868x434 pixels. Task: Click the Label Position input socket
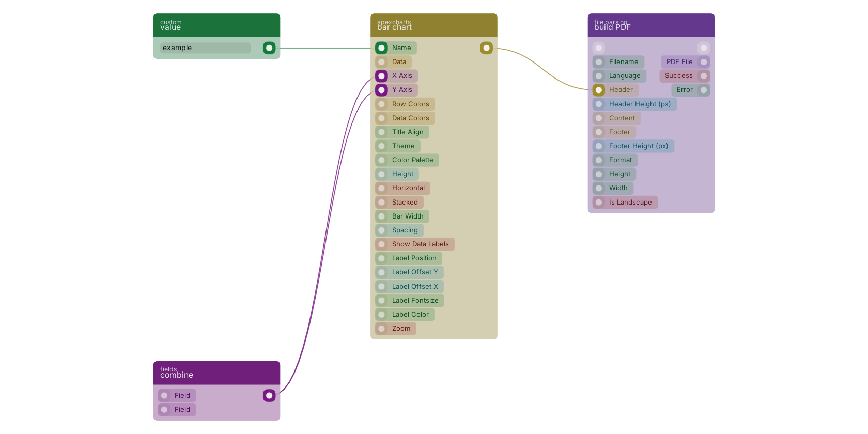coord(382,258)
